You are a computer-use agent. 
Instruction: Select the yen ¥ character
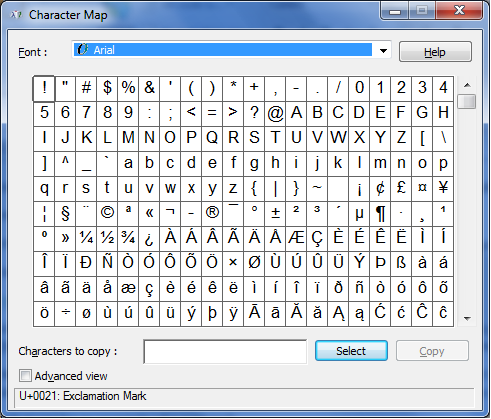click(x=443, y=189)
